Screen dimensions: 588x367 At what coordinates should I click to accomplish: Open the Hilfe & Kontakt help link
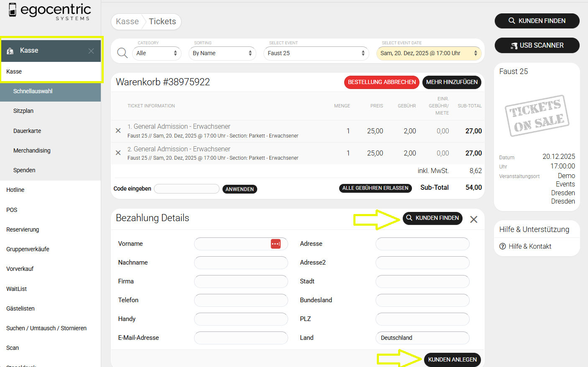pos(529,247)
